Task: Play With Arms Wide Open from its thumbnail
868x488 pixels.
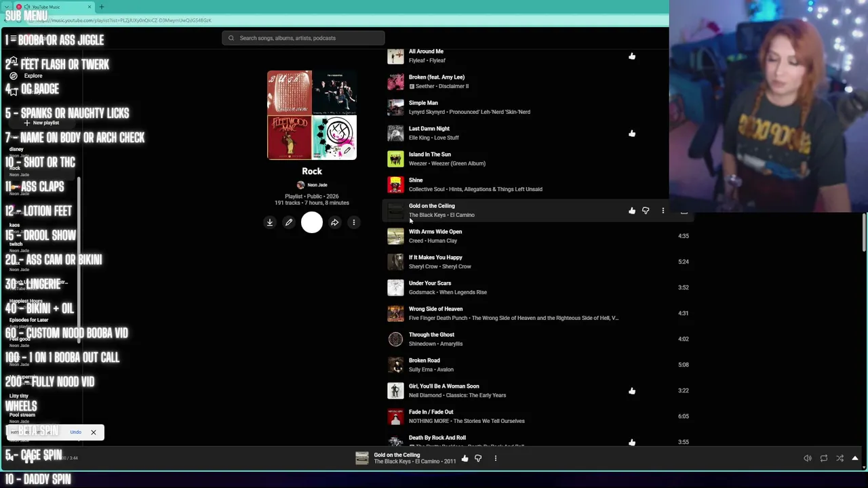Action: pyautogui.click(x=395, y=237)
